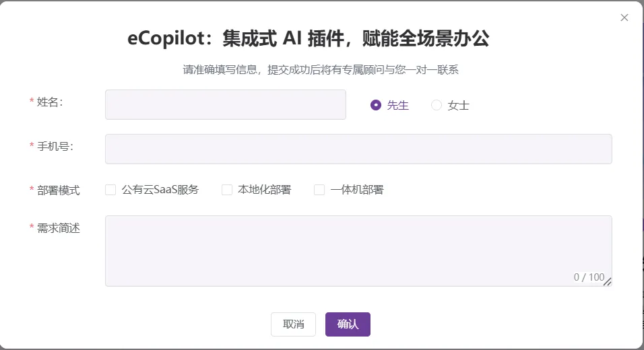The image size is (644, 350).
Task: Select the 先生 radio button
Action: point(376,105)
